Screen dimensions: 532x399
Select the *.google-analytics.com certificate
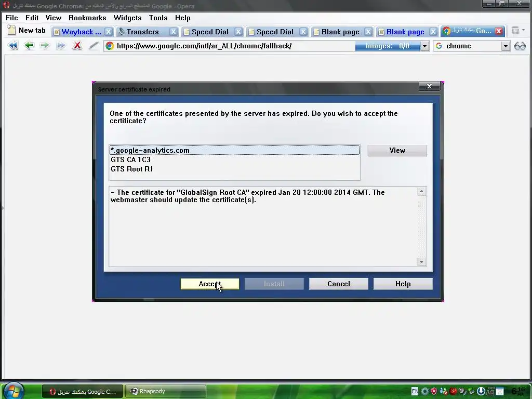pos(234,150)
